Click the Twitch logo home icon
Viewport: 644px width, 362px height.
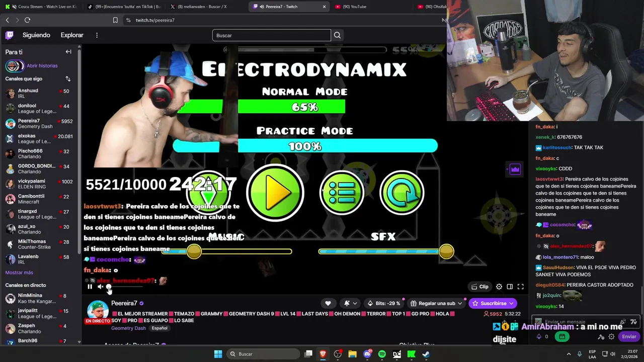tap(10, 35)
